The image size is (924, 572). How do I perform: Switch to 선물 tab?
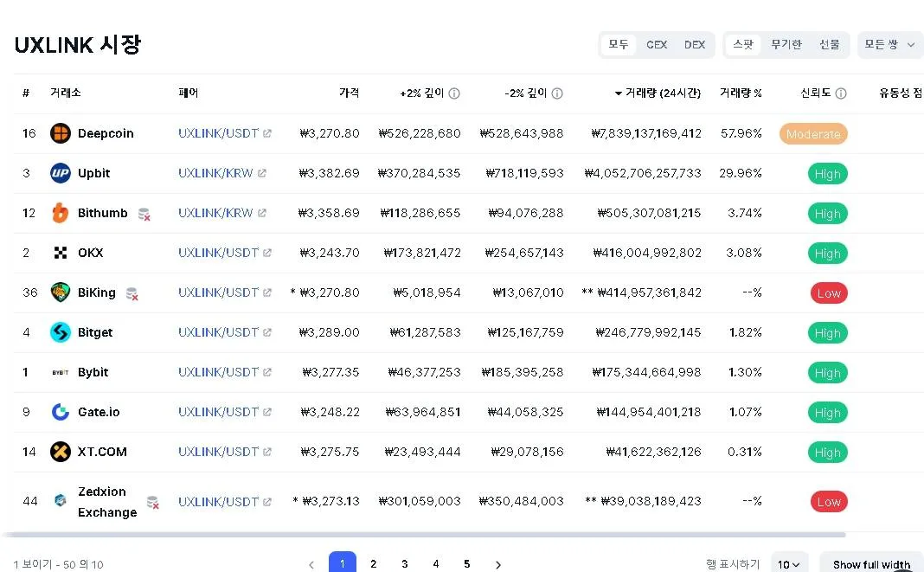[x=829, y=45]
